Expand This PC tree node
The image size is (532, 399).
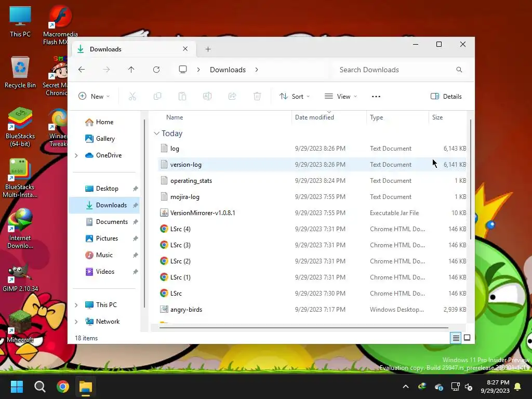76,305
